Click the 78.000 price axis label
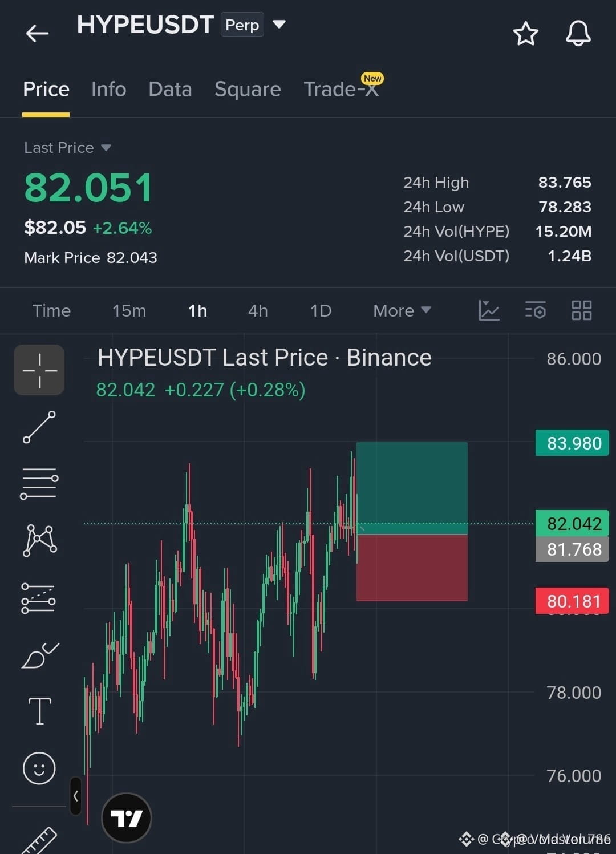 click(574, 693)
